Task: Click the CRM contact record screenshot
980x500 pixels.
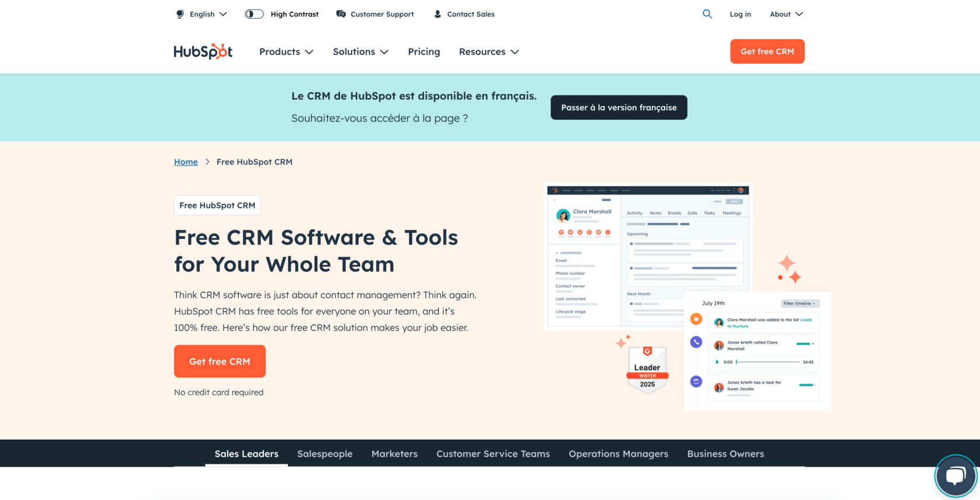Action: coord(648,256)
